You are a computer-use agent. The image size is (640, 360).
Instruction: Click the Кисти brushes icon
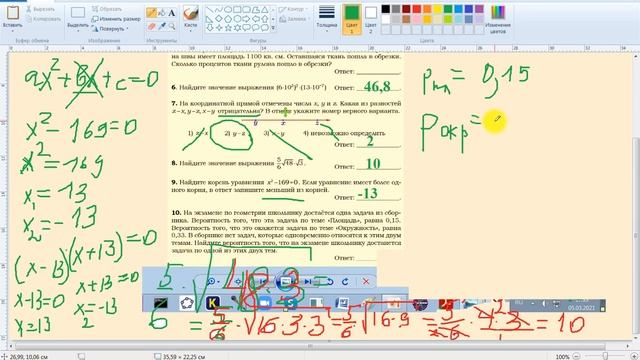click(x=191, y=13)
